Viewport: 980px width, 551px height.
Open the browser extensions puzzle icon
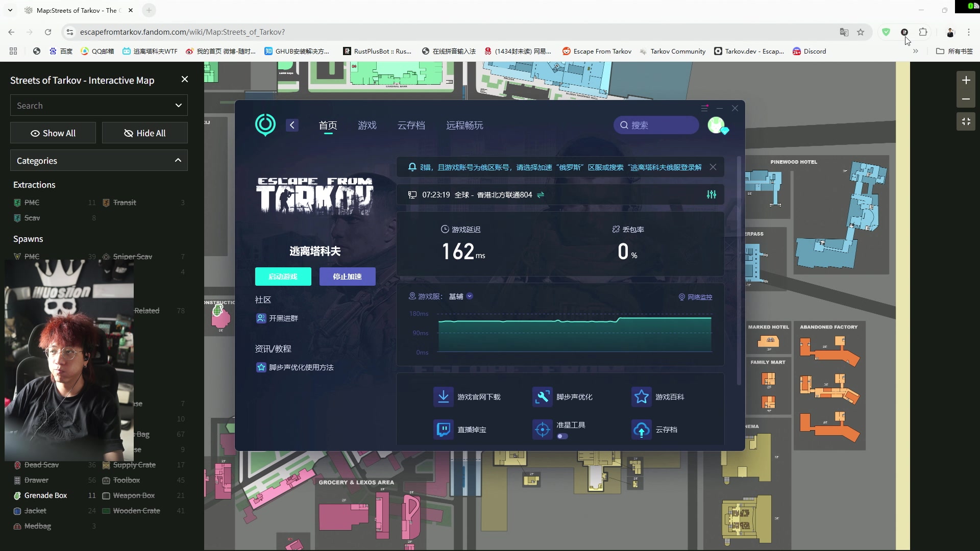(x=923, y=32)
